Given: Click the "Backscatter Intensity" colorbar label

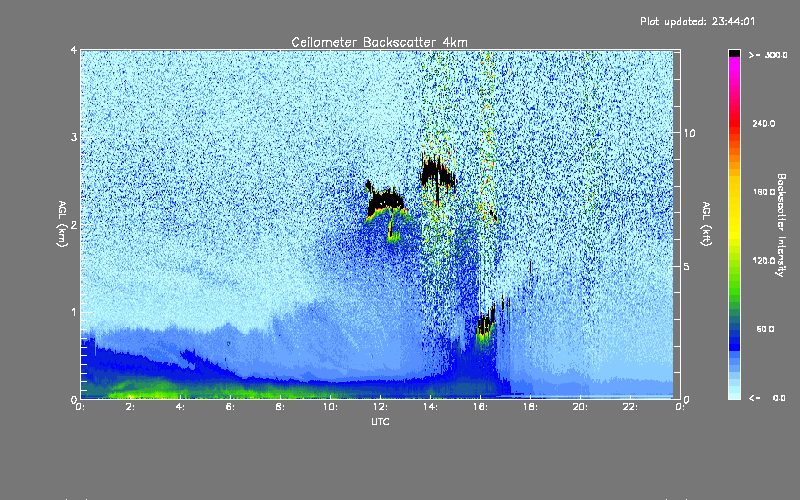Looking at the screenshot, I should click(781, 225).
